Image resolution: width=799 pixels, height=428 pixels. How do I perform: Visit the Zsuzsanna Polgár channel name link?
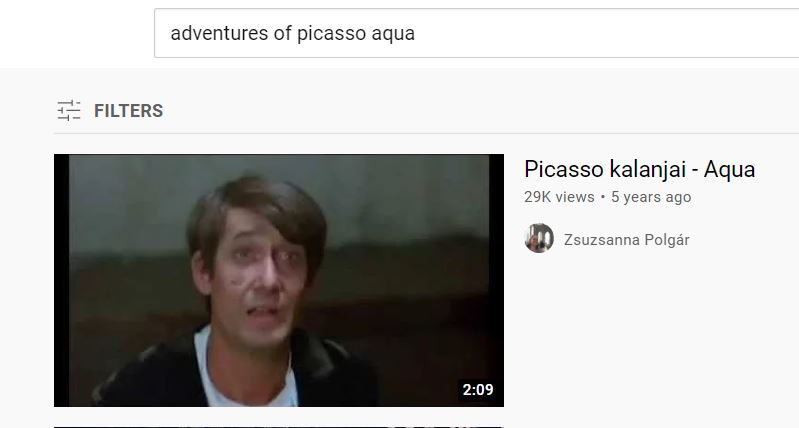coord(626,239)
